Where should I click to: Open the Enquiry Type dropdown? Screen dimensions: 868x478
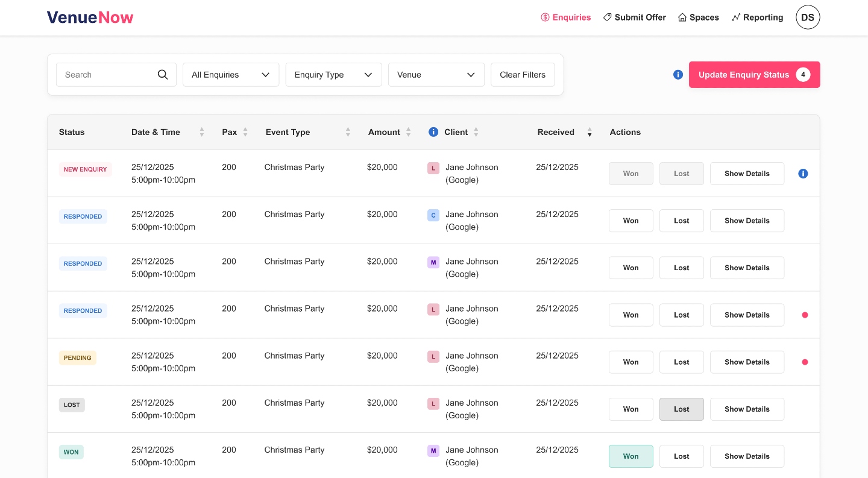334,75
